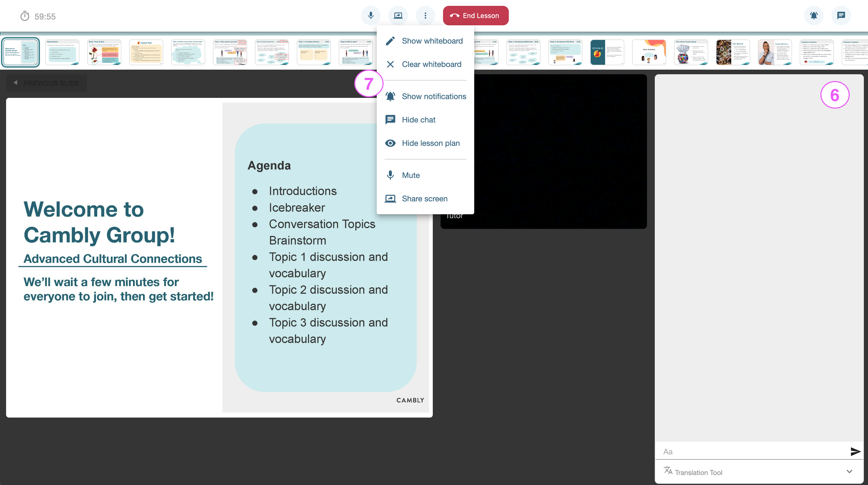Select Show whiteboard from the menu
868x485 pixels.
pos(425,41)
